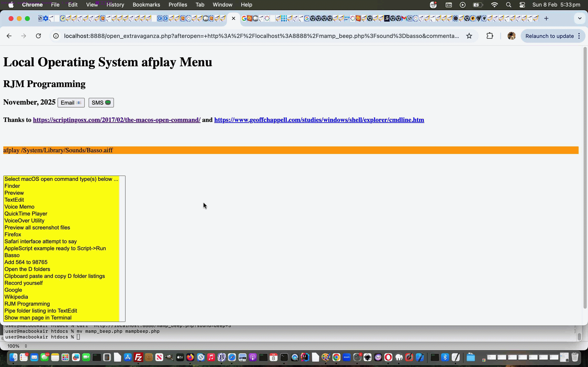This screenshot has height=367, width=588.
Task: Select Wikipedia in the yellow options list
Action: (16, 297)
